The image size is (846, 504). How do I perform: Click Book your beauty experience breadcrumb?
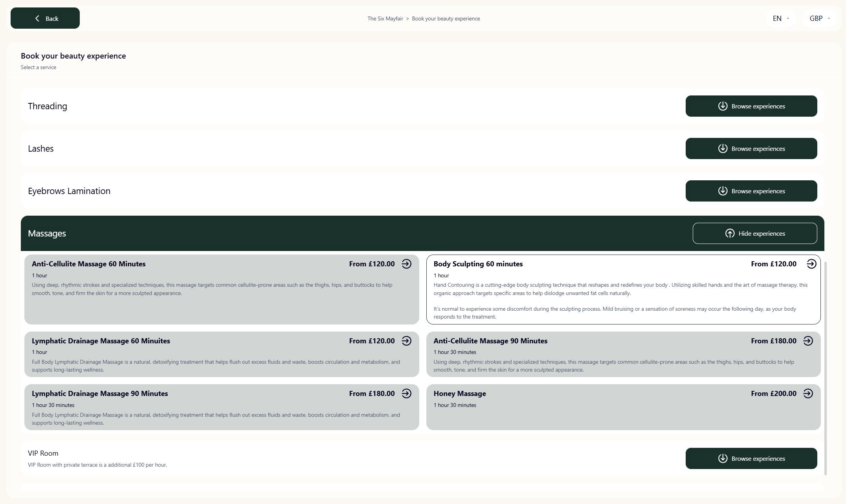click(446, 18)
